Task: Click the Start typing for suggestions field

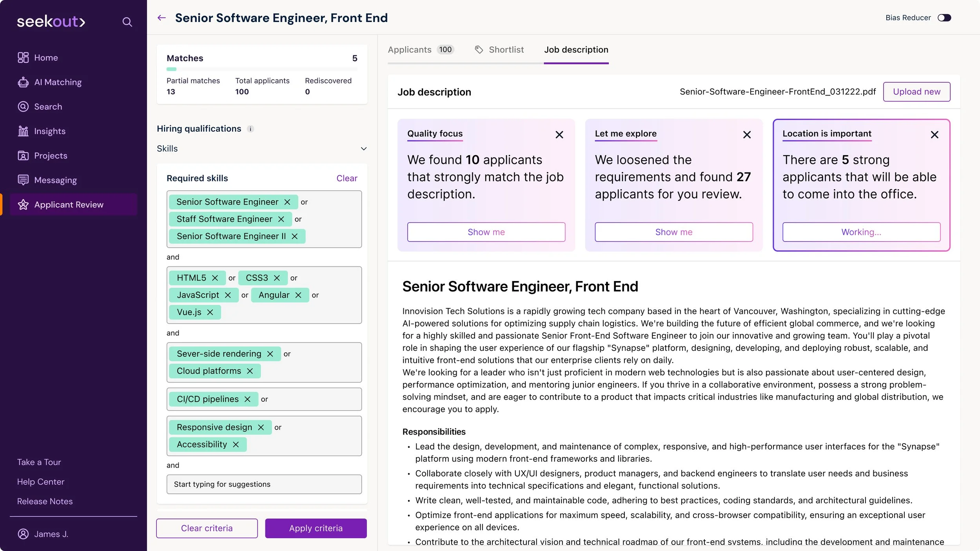Action: [x=264, y=484]
